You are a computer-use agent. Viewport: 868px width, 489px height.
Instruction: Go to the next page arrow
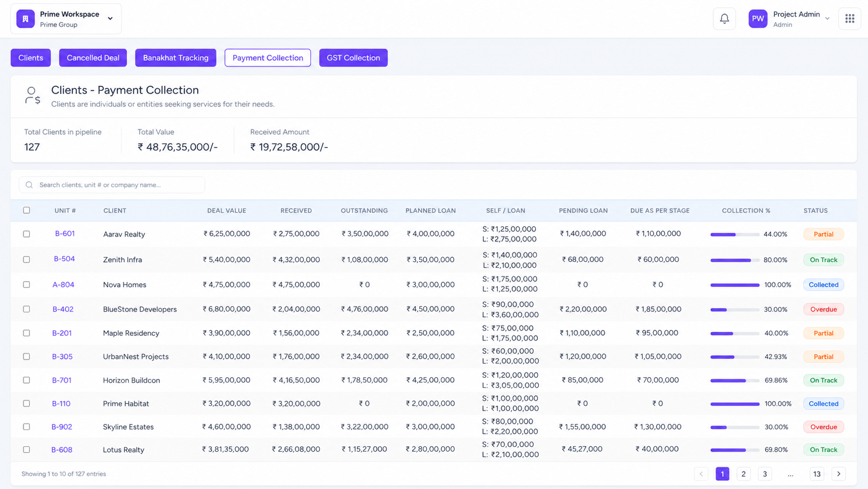click(838, 474)
